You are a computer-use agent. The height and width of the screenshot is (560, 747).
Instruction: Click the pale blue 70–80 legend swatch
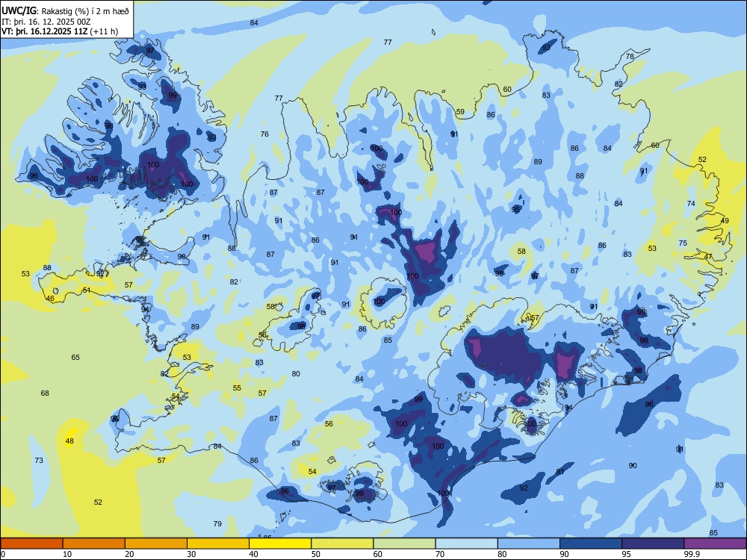(x=466, y=544)
